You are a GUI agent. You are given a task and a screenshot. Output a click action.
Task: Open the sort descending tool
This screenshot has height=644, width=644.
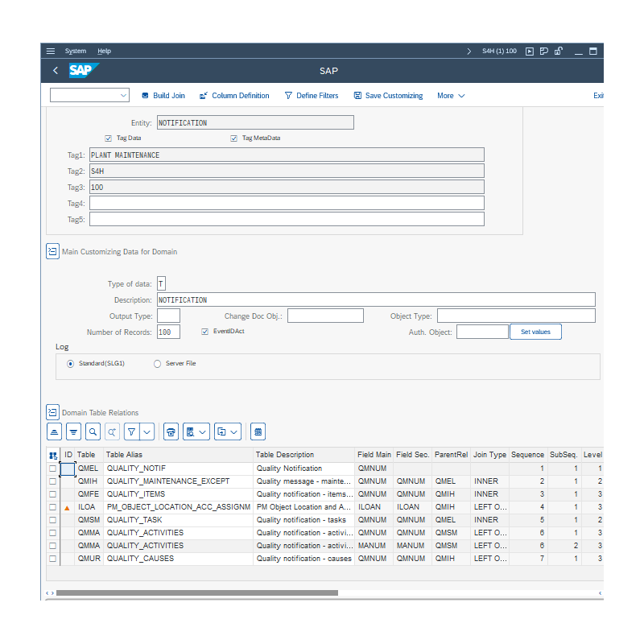click(x=73, y=431)
